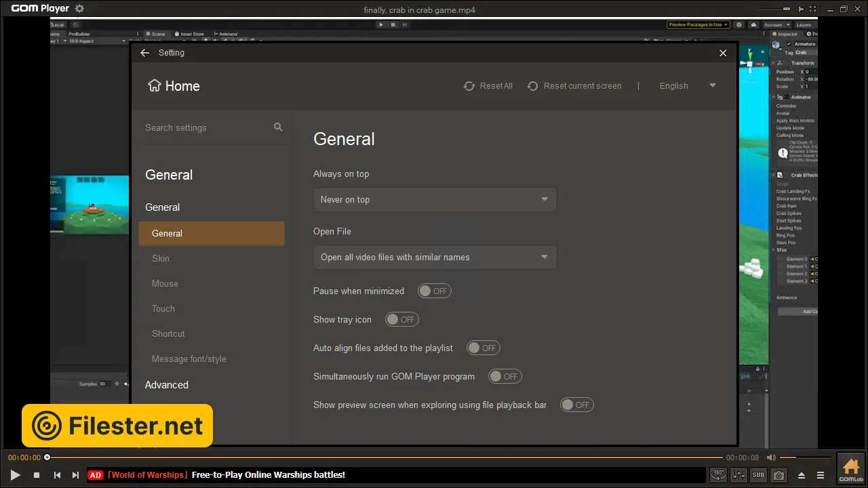Open the 360 degree video mode
Image resolution: width=868 pixels, height=488 pixels.
[x=718, y=475]
